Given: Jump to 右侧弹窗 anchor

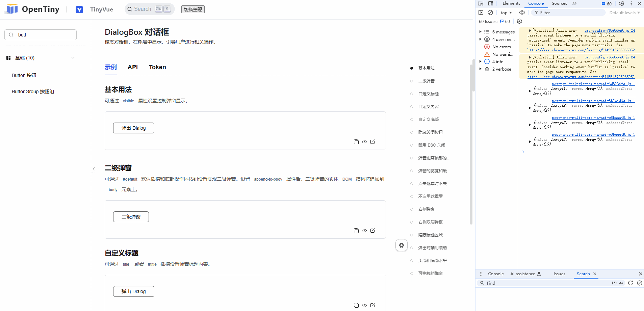Looking at the screenshot, I should (427, 209).
